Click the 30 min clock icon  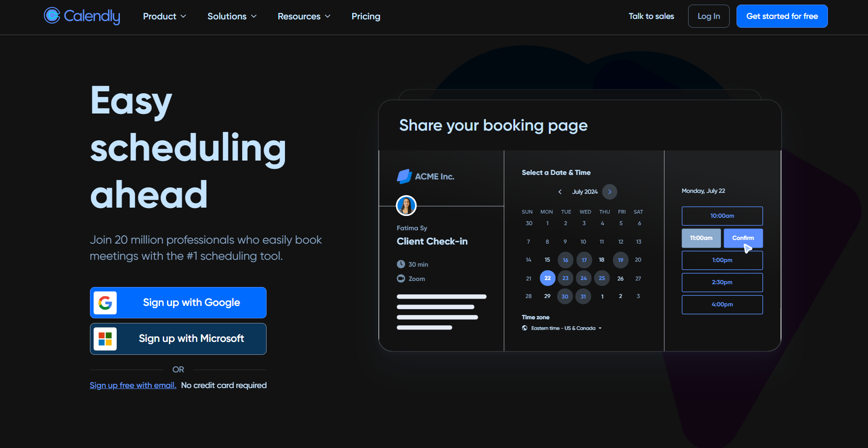[x=401, y=264]
